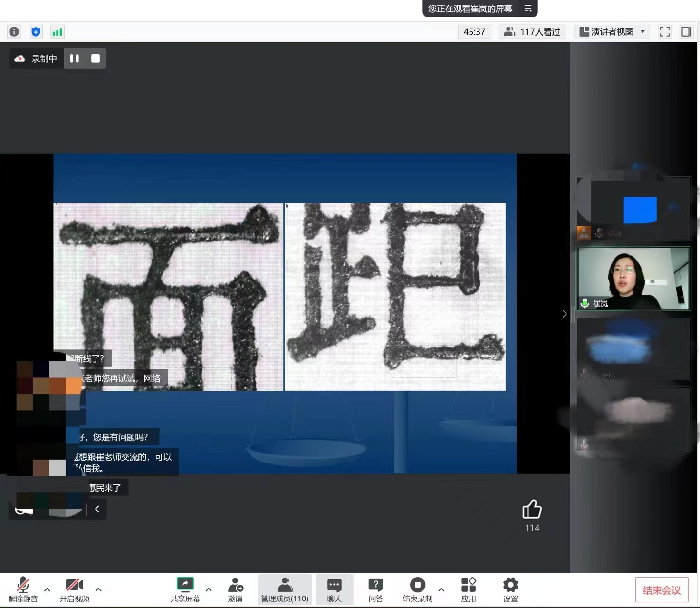Collapse the chat overlay with left chevron
The height and width of the screenshot is (608, 700).
point(97,509)
